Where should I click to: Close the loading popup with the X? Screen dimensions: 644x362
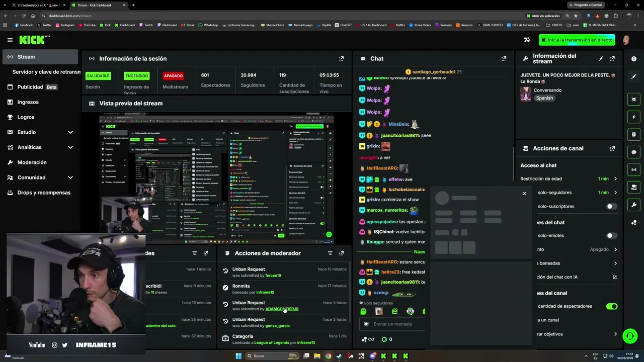[x=524, y=194]
